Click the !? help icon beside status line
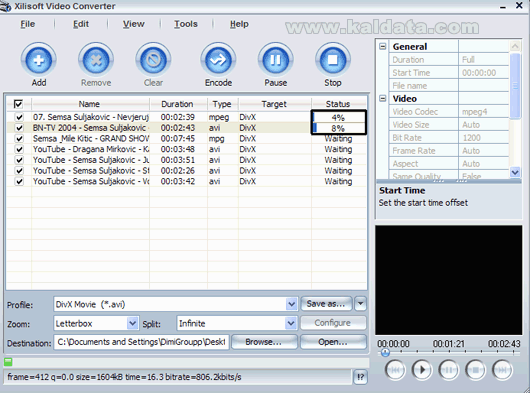Screen dimensions: 530x393 360,377
